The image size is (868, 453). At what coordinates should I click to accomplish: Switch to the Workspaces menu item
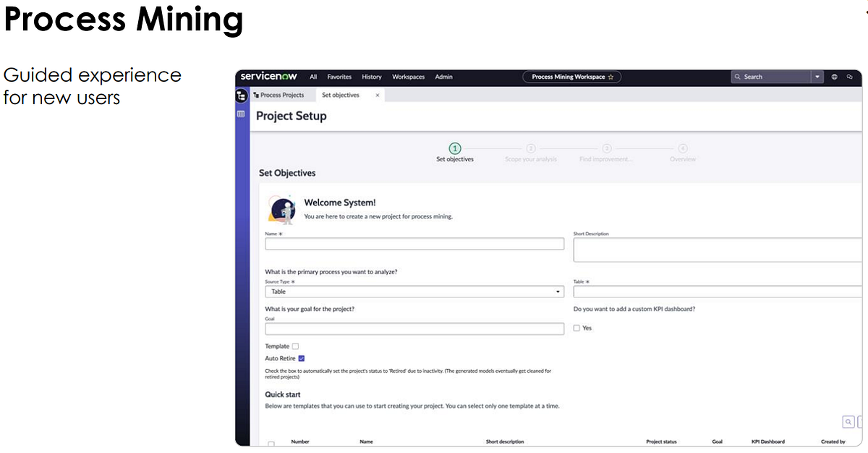(408, 77)
